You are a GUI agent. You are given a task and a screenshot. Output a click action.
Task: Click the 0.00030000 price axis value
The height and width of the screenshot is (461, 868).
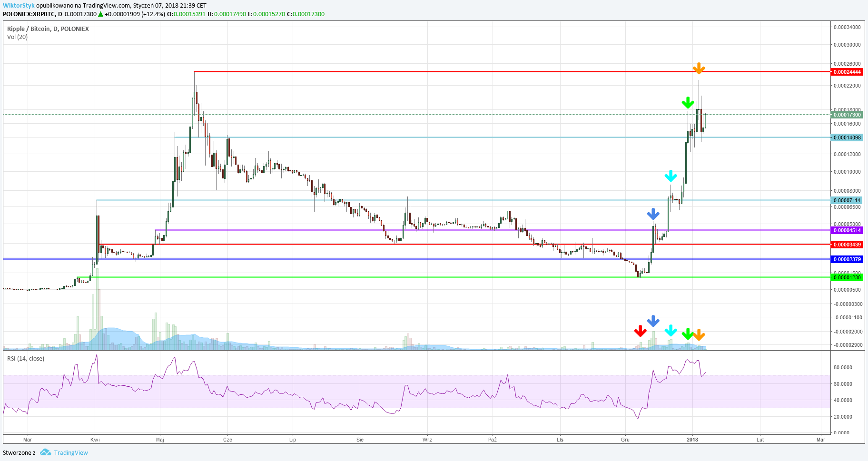pos(847,45)
